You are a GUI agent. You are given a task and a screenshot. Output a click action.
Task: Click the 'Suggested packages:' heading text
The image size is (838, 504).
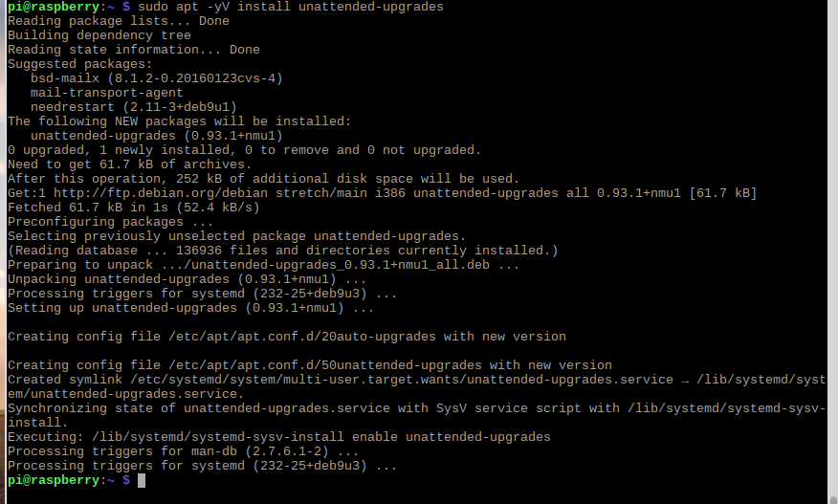coord(79,64)
